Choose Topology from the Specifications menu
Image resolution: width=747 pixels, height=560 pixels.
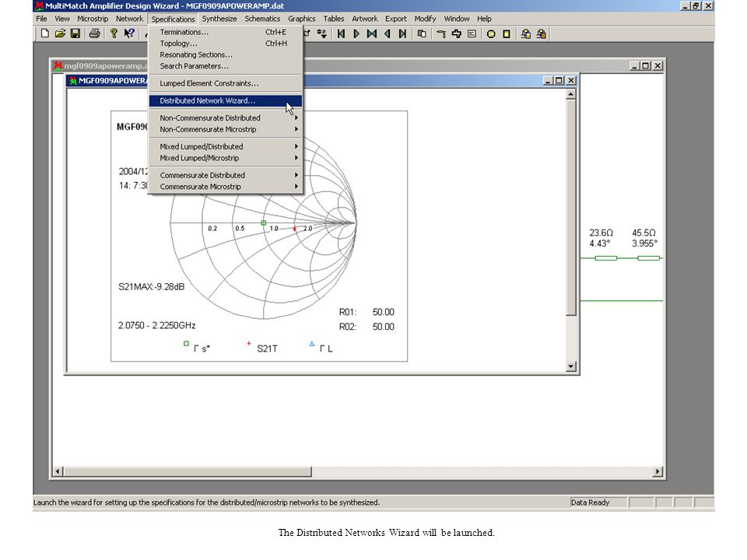[x=226, y=44]
